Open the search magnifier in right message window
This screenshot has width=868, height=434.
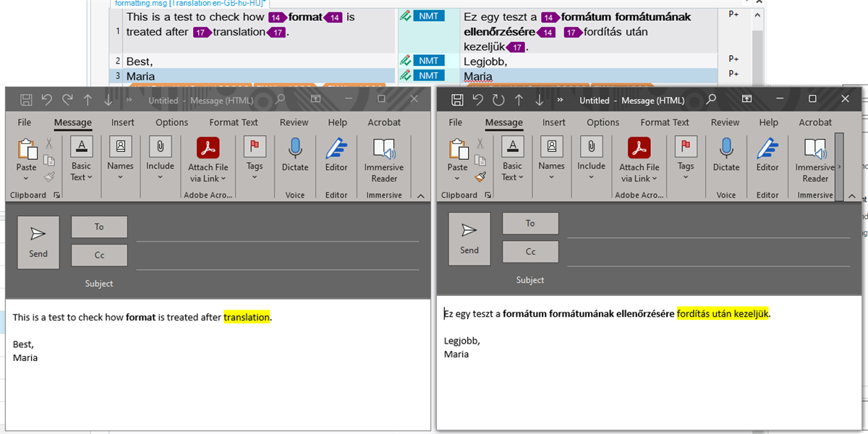click(x=711, y=99)
